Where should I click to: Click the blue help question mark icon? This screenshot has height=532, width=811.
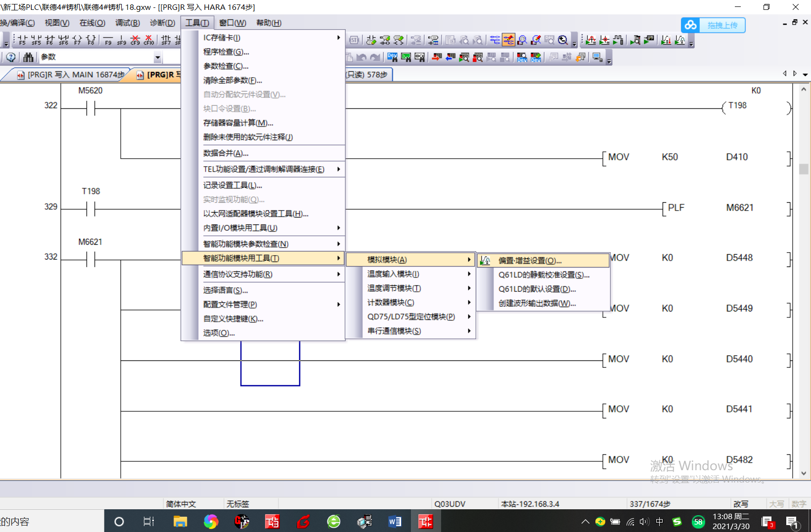click(x=11, y=57)
